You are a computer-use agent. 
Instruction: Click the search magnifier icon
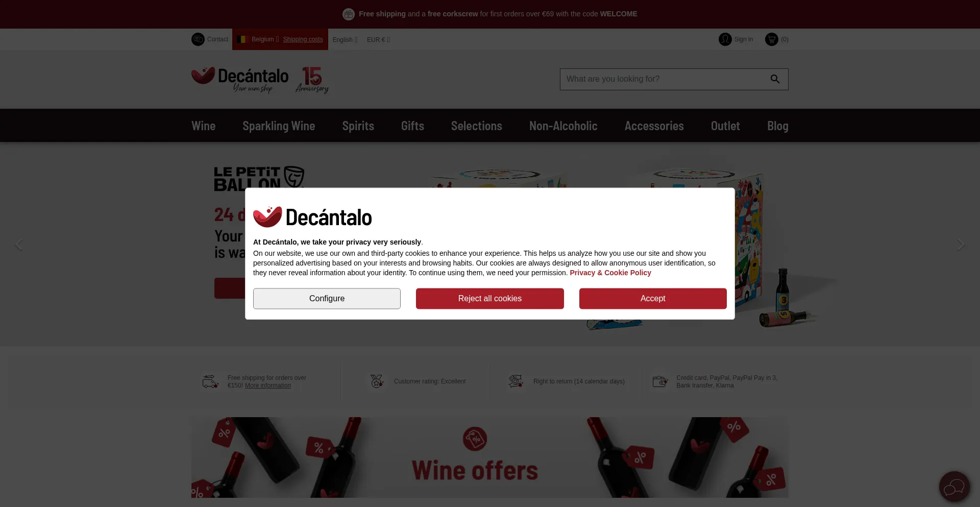click(775, 79)
